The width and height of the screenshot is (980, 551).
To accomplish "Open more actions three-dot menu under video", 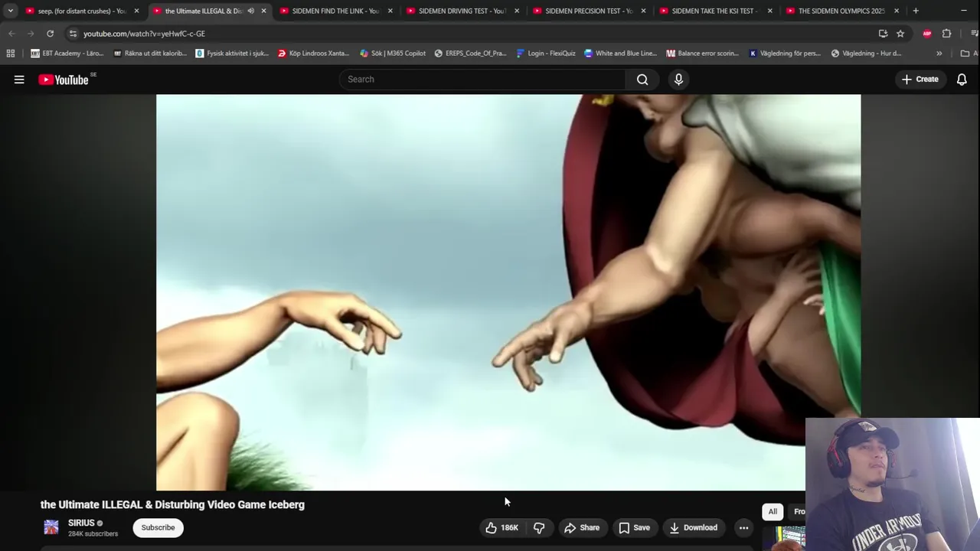I will [x=743, y=527].
